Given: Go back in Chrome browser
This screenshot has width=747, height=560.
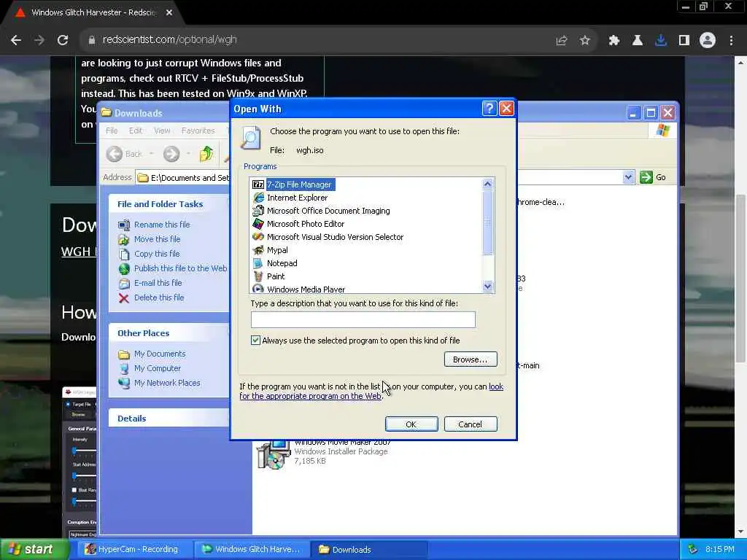Looking at the screenshot, I should click(x=16, y=40).
